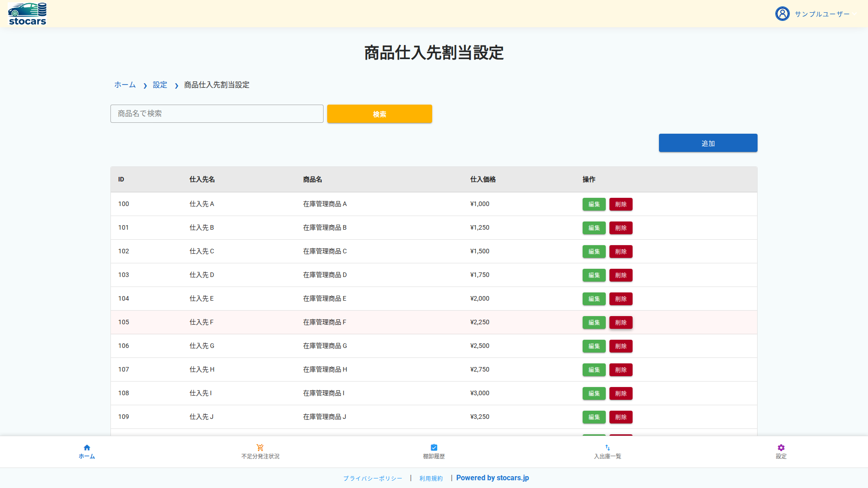Open 不足分発注状況 cart icon
The image size is (868, 488).
tap(260, 448)
